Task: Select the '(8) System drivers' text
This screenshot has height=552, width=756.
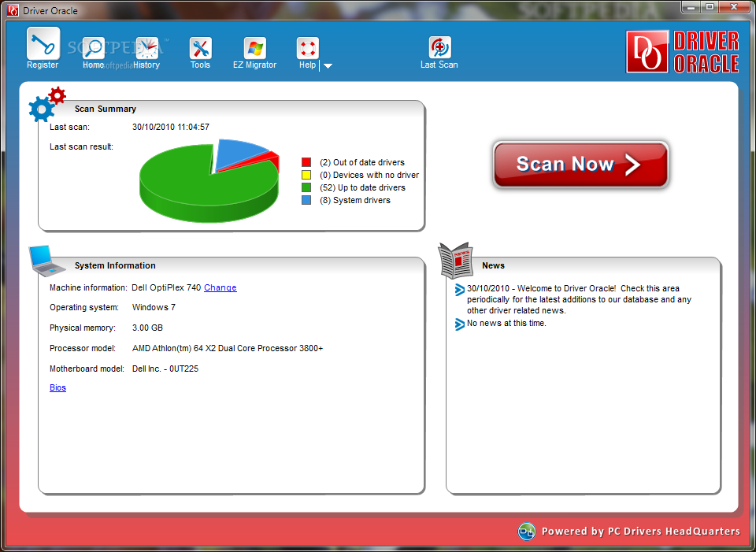Action: (x=355, y=200)
